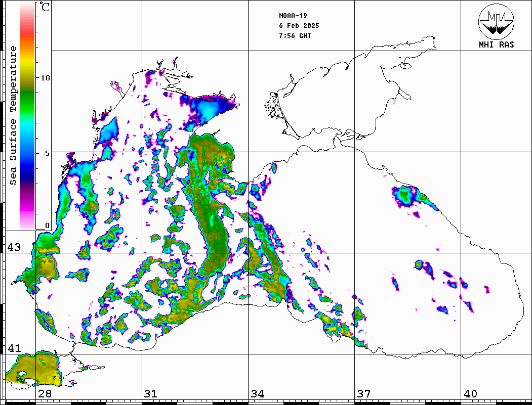Click the sea surface temperature color bar
The image size is (532, 405).
pyautogui.click(x=27, y=116)
